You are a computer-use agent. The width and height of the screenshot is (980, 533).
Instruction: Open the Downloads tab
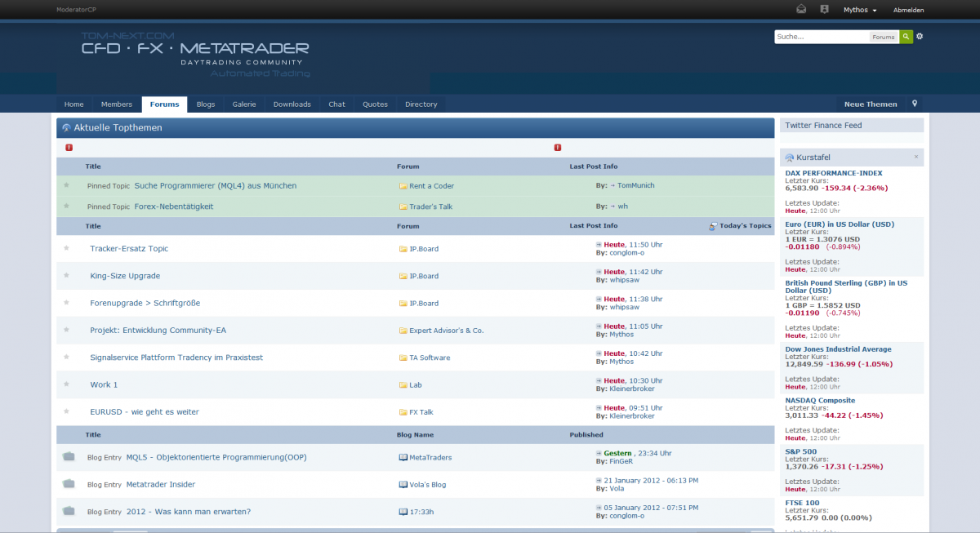(x=292, y=104)
